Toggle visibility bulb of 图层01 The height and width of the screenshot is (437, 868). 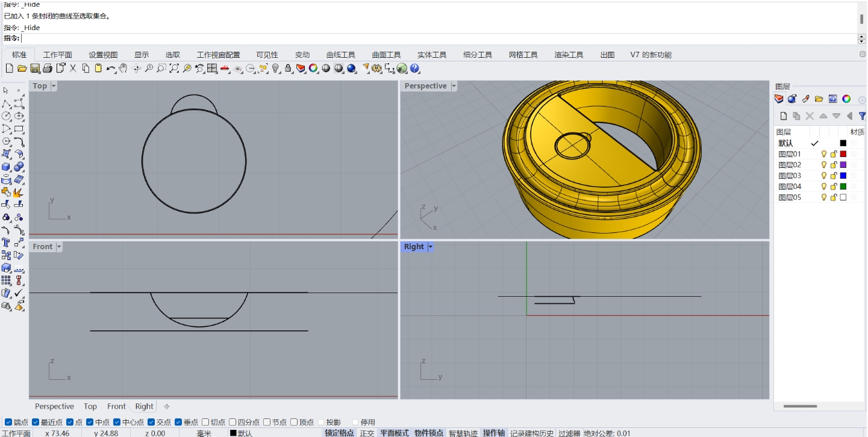(824, 154)
